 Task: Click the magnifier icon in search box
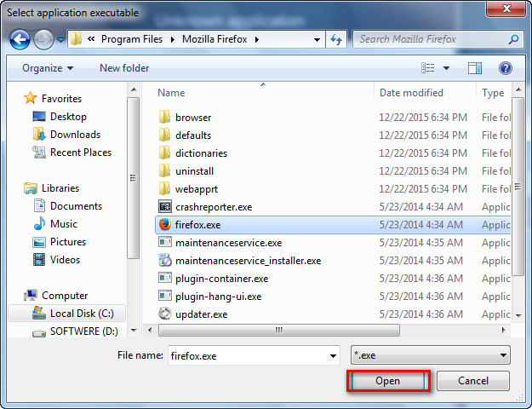513,39
